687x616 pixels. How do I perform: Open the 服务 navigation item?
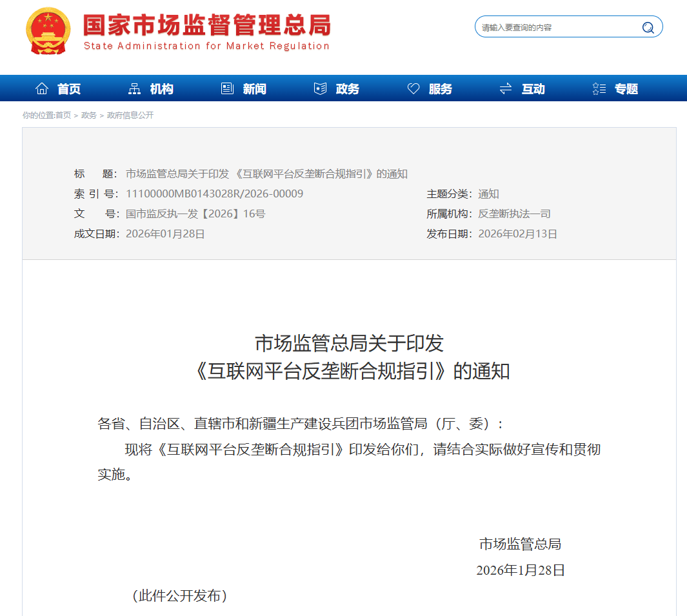[441, 89]
